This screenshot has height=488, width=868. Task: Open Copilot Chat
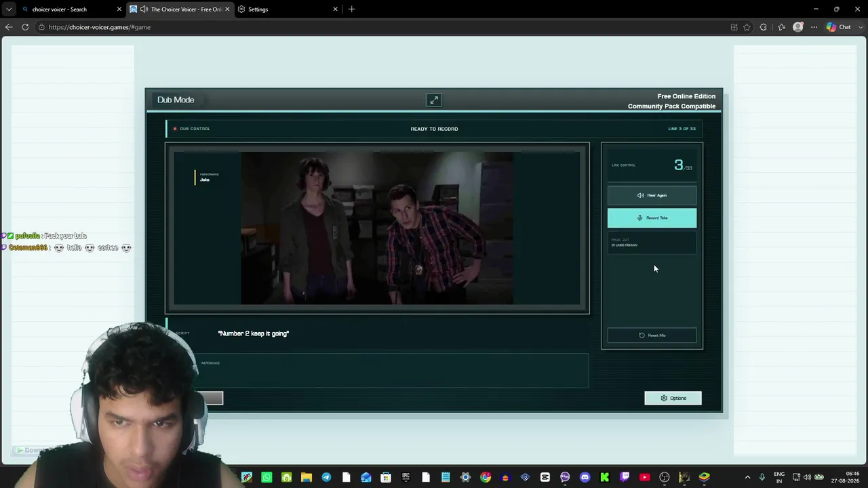838,27
